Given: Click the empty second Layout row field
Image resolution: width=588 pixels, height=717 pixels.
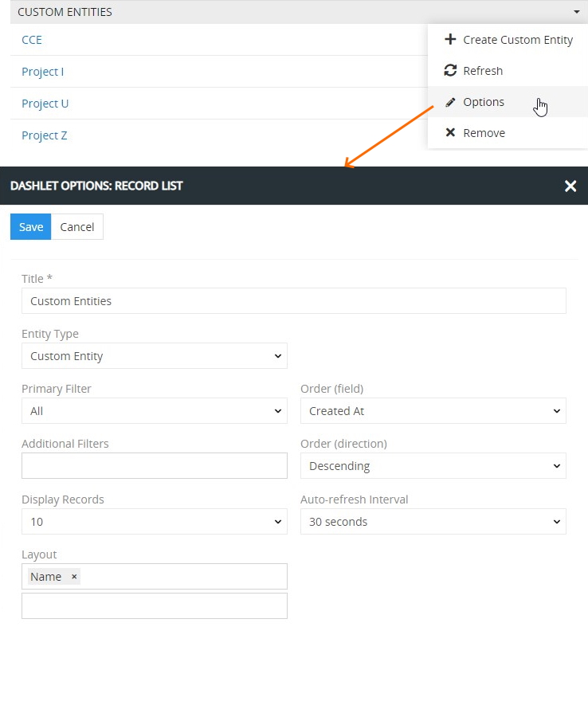Looking at the screenshot, I should coord(154,606).
